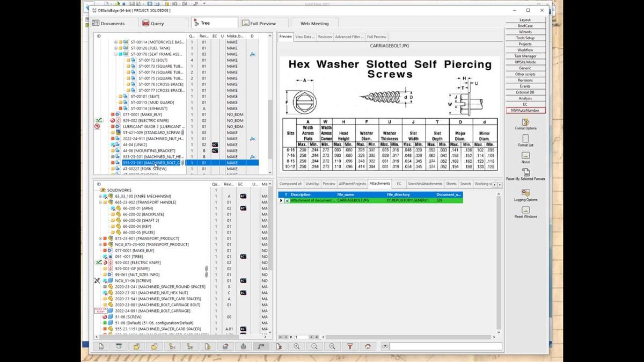Click the red filter funnel icon
Viewport: 644px width, 362px height.
350,346
